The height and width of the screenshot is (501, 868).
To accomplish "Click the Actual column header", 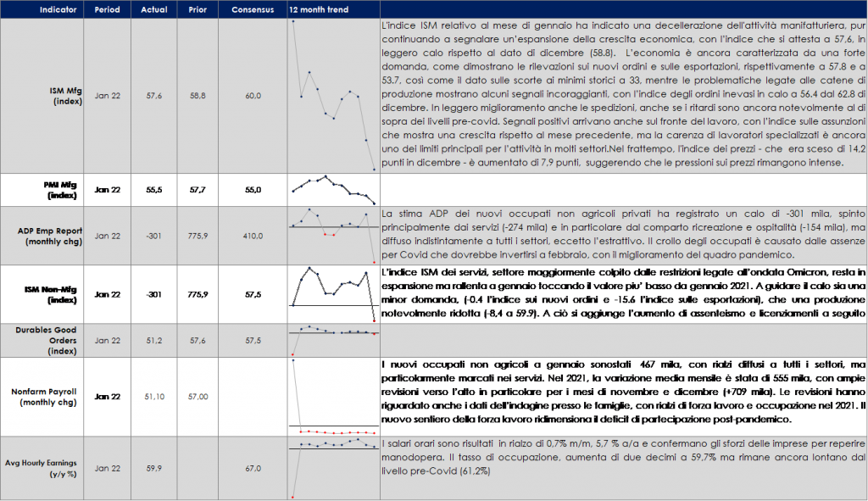I will pyautogui.click(x=153, y=8).
